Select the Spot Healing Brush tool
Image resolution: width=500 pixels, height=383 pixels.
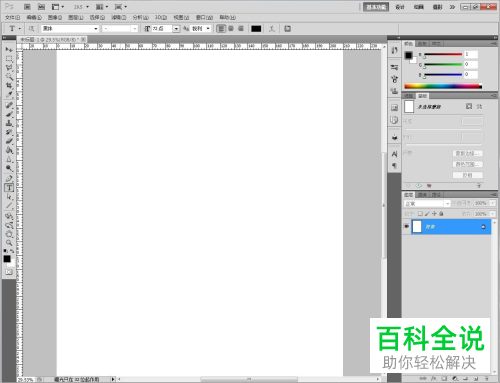click(x=9, y=105)
